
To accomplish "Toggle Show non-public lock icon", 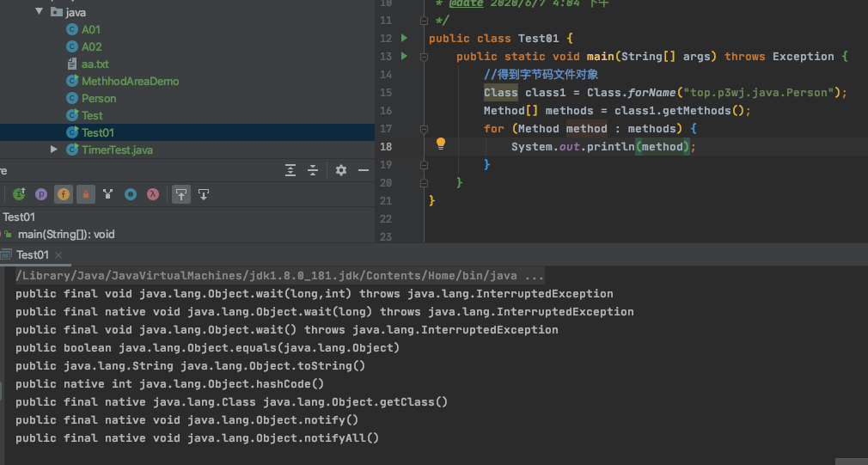I will pos(86,194).
